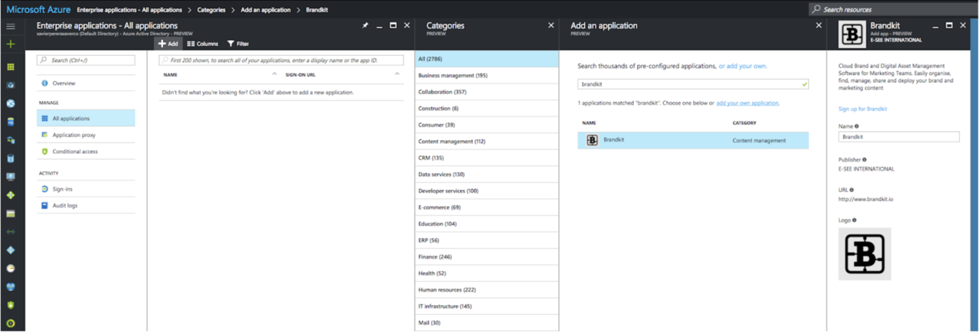Viewport: 980px width, 333px height.
Task: Select IT infrastructure (145) category
Action: click(x=487, y=306)
